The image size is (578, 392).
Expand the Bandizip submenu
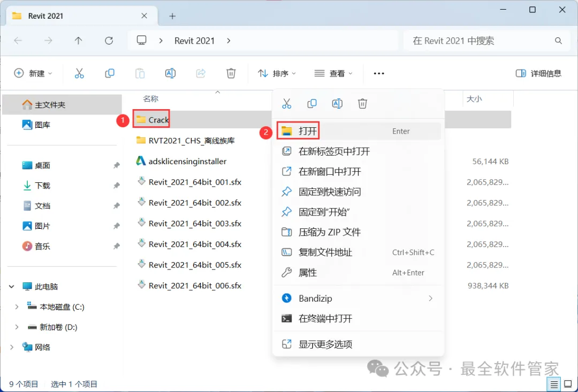coord(430,298)
